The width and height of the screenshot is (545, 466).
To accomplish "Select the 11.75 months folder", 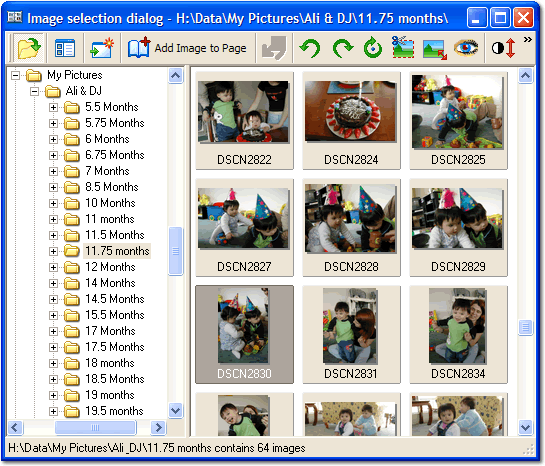I will (117, 251).
